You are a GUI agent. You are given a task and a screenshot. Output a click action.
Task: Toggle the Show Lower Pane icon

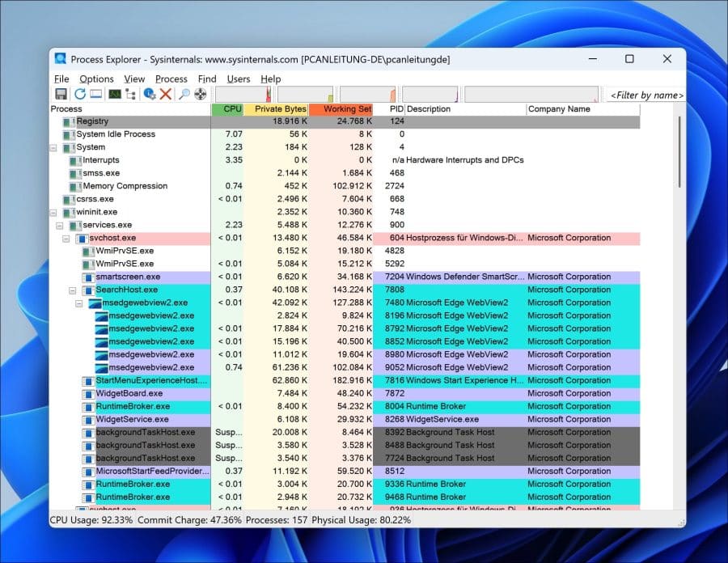[x=96, y=94]
